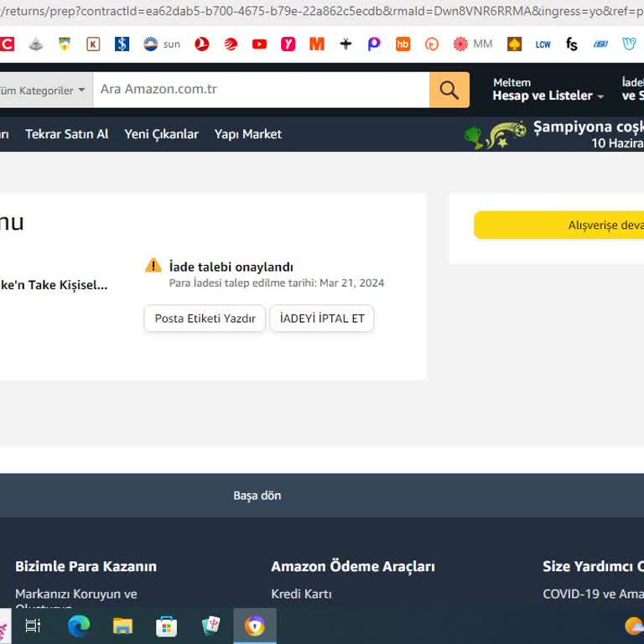The height and width of the screenshot is (644, 644).
Task: Open Markanızı Koruyun ve Oluşturun link
Action: click(76, 600)
